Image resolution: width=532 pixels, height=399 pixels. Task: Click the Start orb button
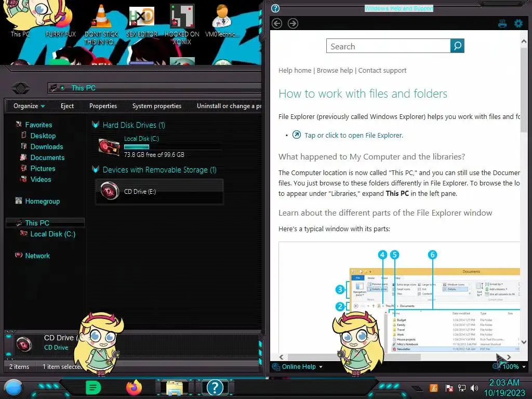click(x=13, y=388)
